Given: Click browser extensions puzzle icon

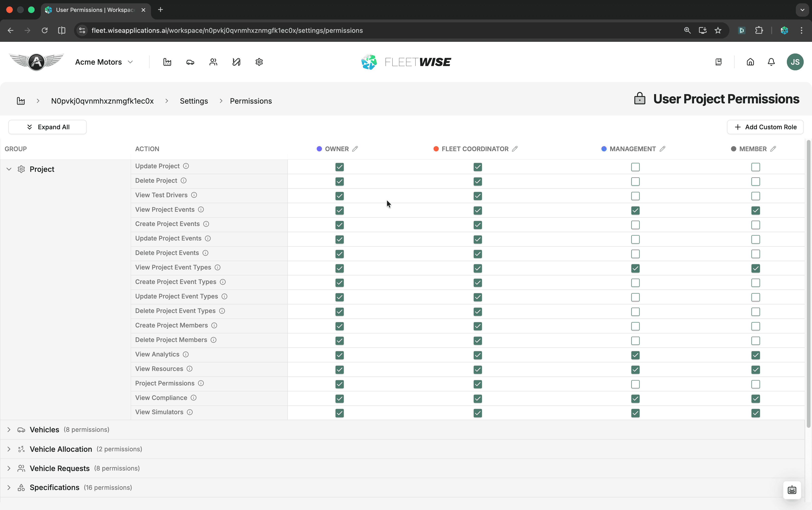Looking at the screenshot, I should (x=759, y=30).
